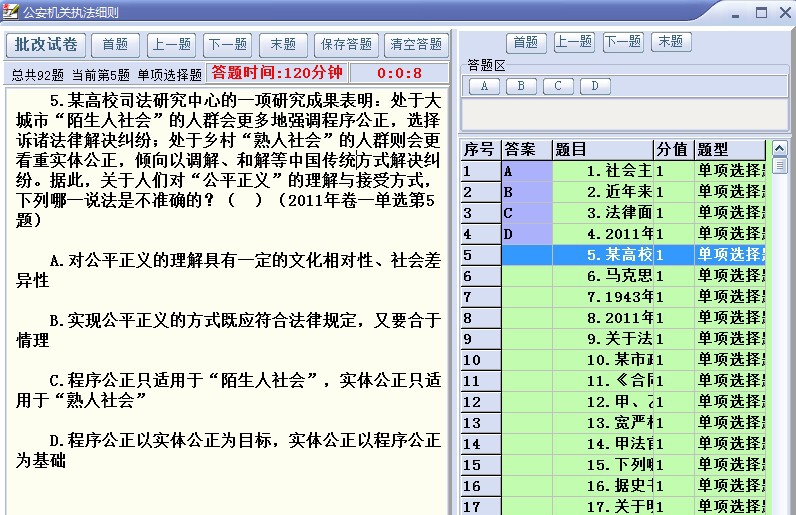Choose answer B in the answer area
796x515 pixels.
[x=521, y=86]
